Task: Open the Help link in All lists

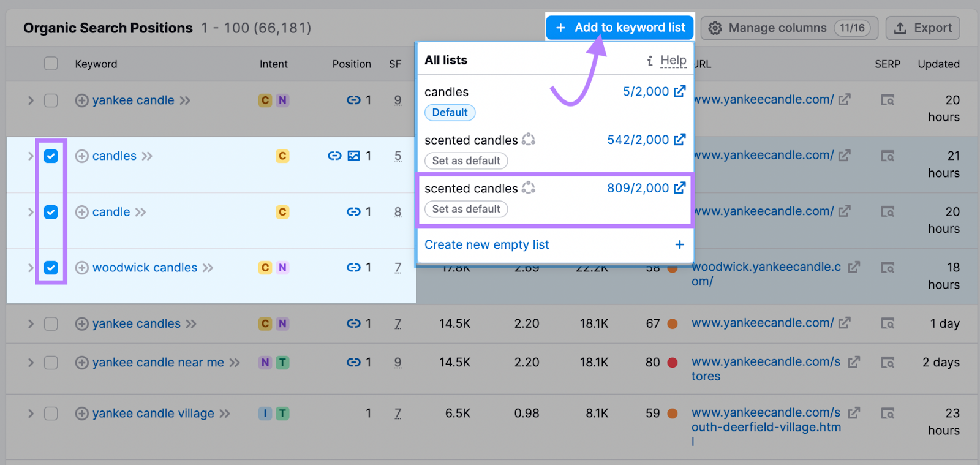Action: [673, 60]
